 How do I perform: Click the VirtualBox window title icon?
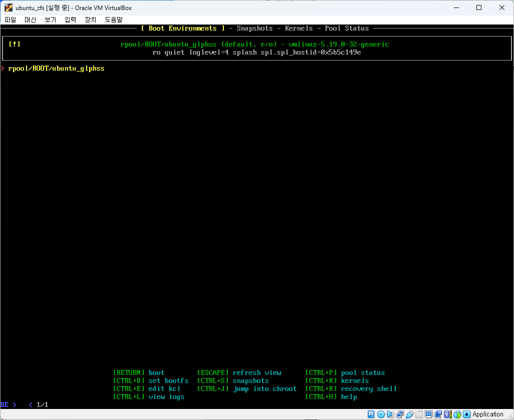(9, 8)
